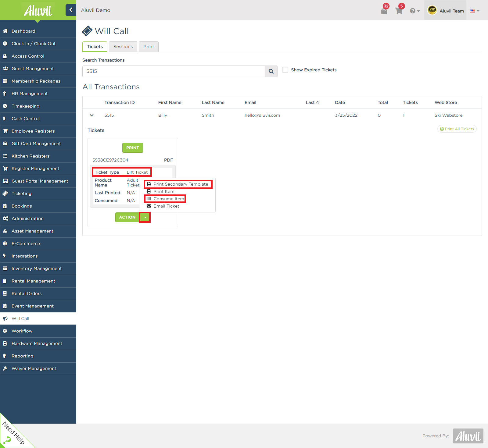
Task: Open Inventory Management in the sidebar
Action: [38, 268]
